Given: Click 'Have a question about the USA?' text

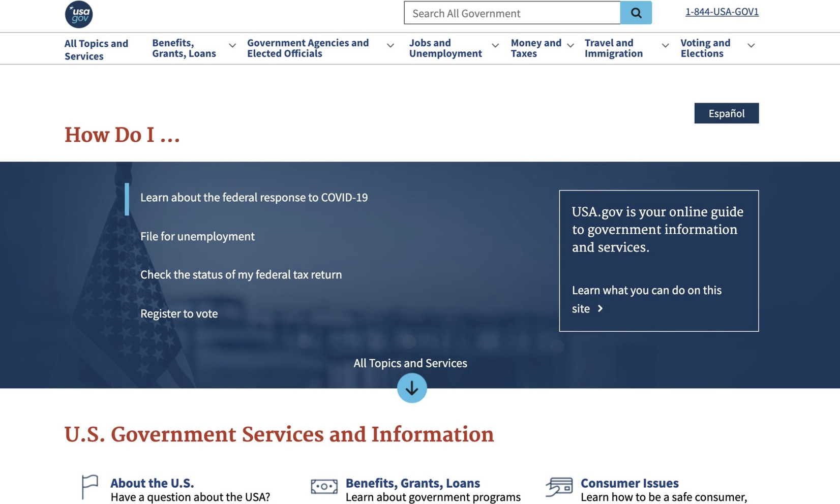Looking at the screenshot, I should tap(190, 497).
